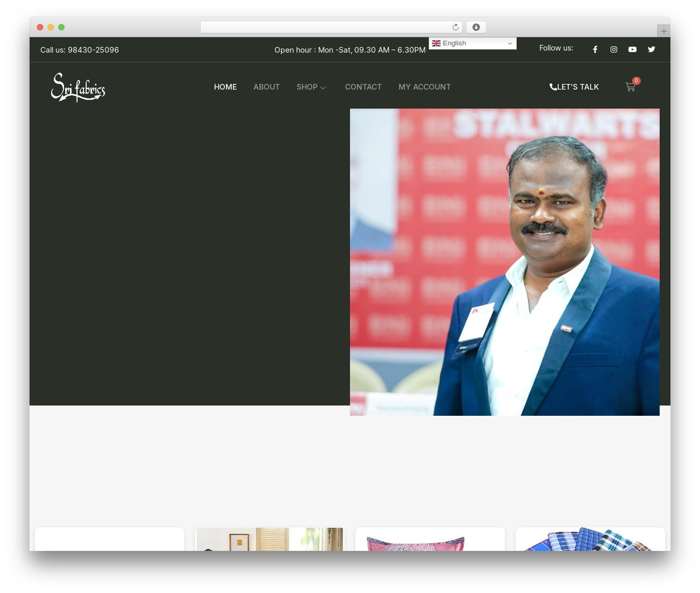The height and width of the screenshot is (593, 700).
Task: Open the Twitter social link
Action: (651, 49)
